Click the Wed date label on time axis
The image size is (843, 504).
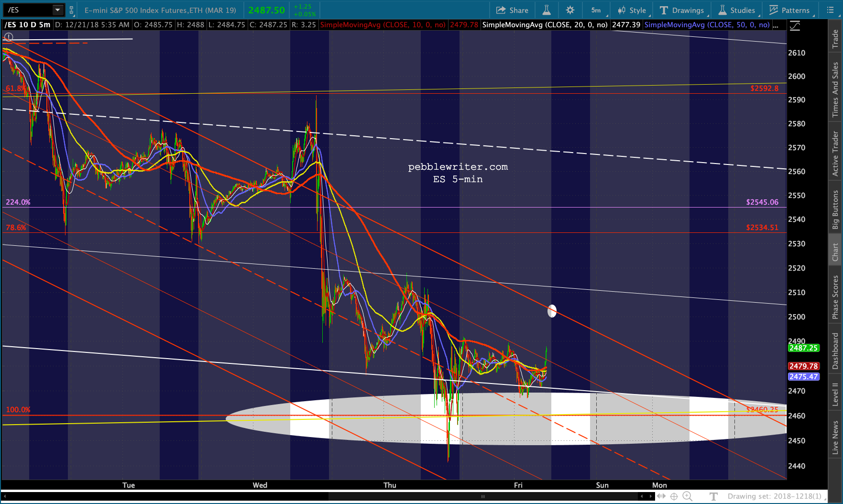point(260,485)
